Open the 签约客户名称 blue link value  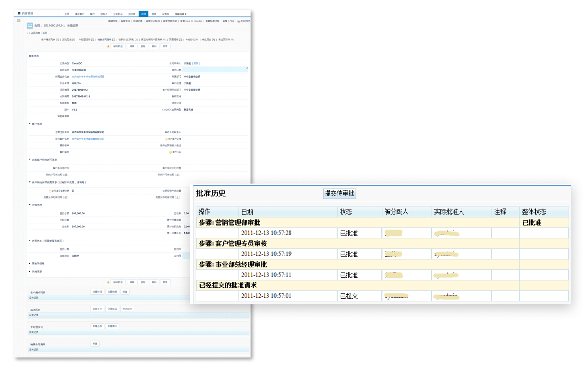click(88, 139)
